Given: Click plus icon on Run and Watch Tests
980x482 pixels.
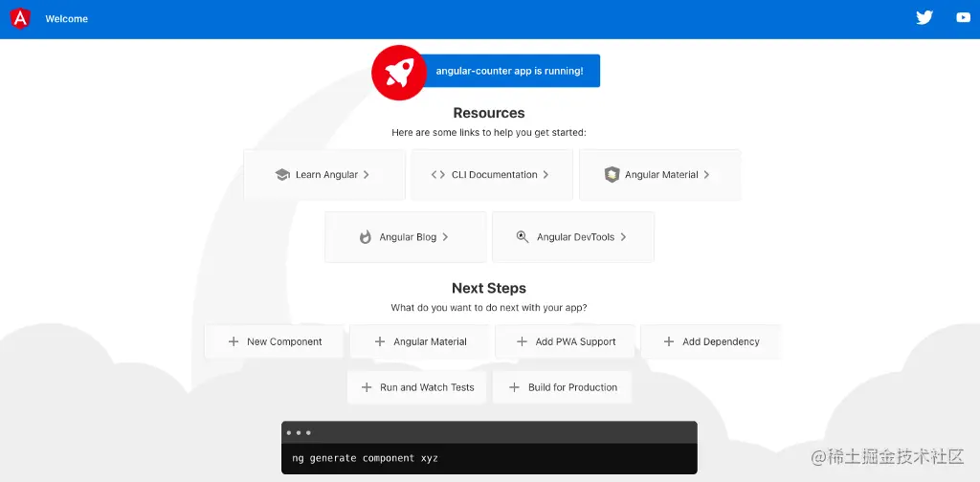Looking at the screenshot, I should [367, 387].
